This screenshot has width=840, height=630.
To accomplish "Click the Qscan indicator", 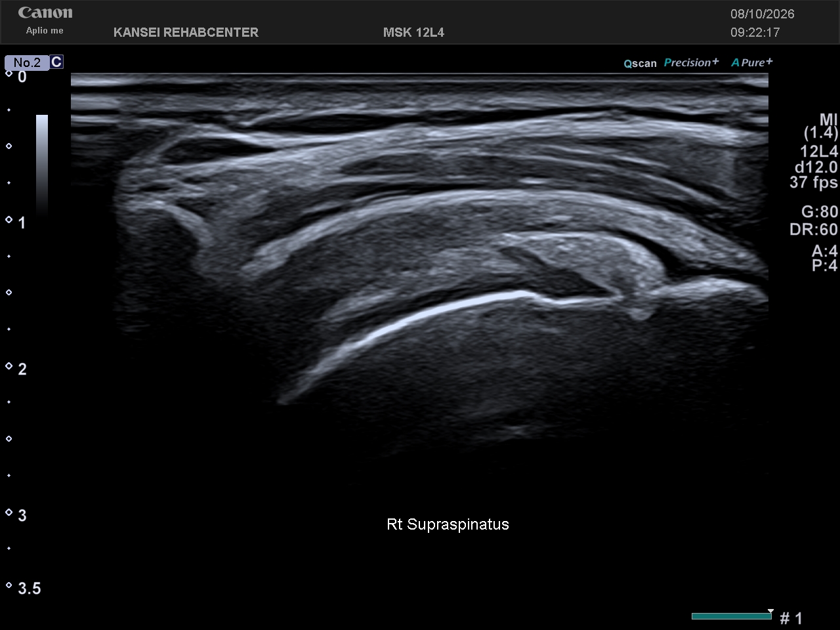I will coord(640,63).
